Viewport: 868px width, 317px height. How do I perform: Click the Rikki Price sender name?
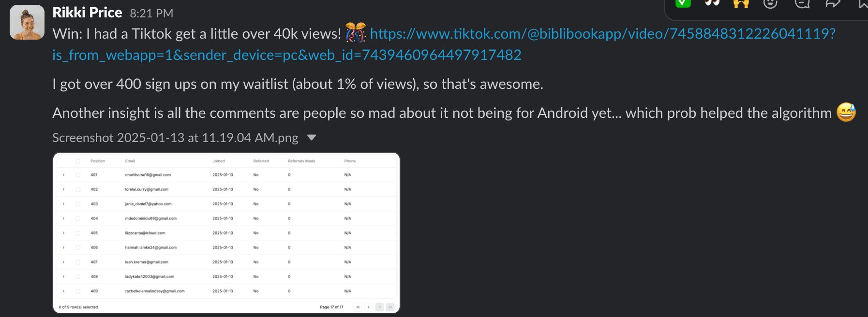(87, 13)
